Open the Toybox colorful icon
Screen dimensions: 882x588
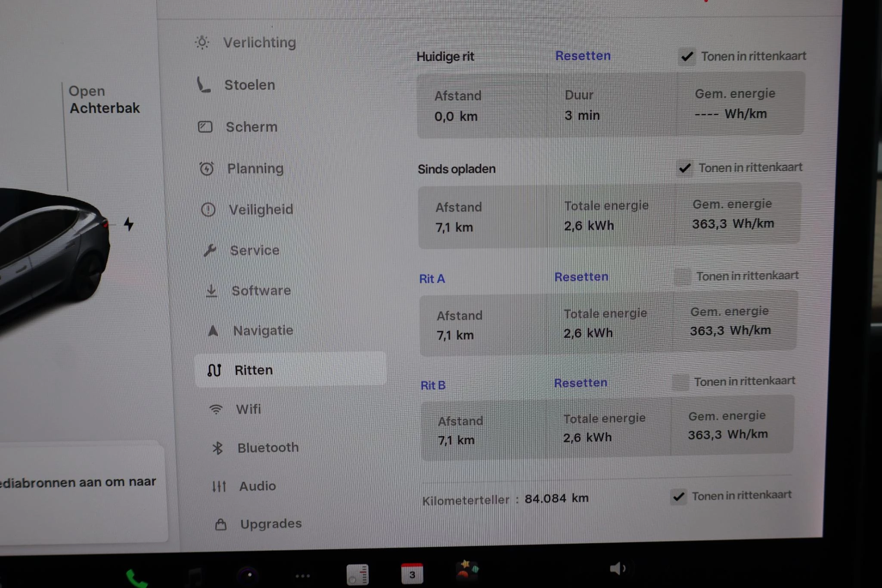(x=467, y=570)
